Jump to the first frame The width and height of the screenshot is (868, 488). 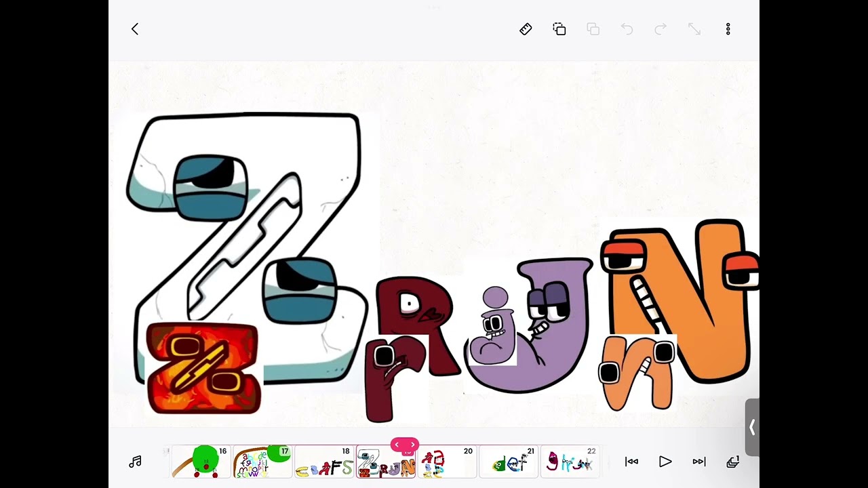point(631,462)
